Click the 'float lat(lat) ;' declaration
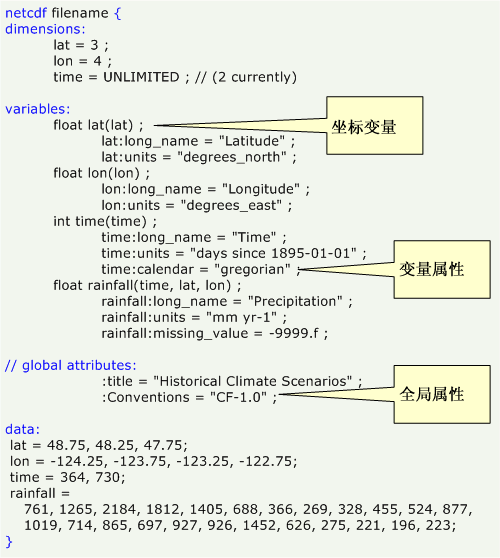Image resolution: width=500 pixels, height=558 pixels. pos(98,125)
